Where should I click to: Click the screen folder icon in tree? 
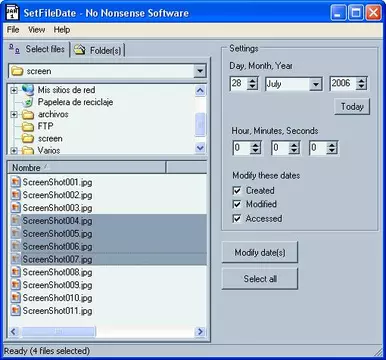click(28, 138)
